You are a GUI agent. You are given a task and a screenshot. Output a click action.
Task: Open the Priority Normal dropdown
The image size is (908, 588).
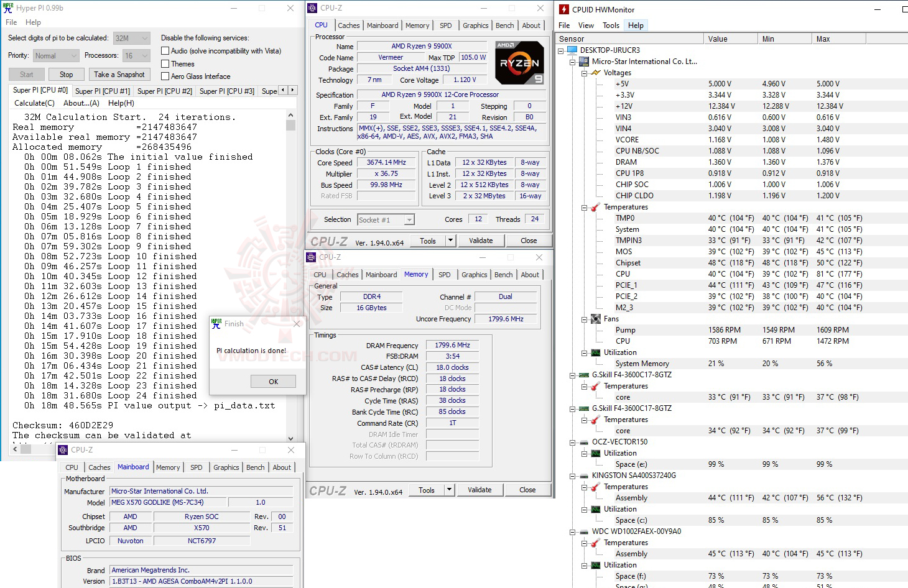pos(55,55)
